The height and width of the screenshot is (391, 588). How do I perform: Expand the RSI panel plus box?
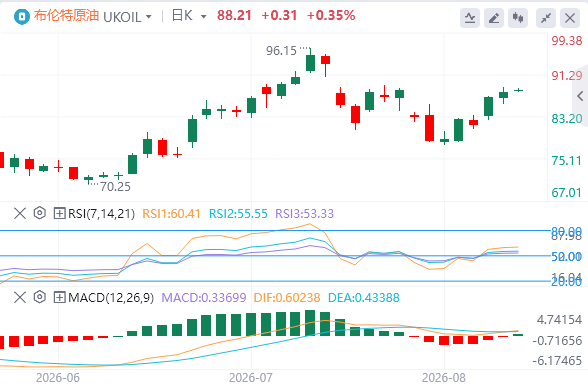point(60,213)
